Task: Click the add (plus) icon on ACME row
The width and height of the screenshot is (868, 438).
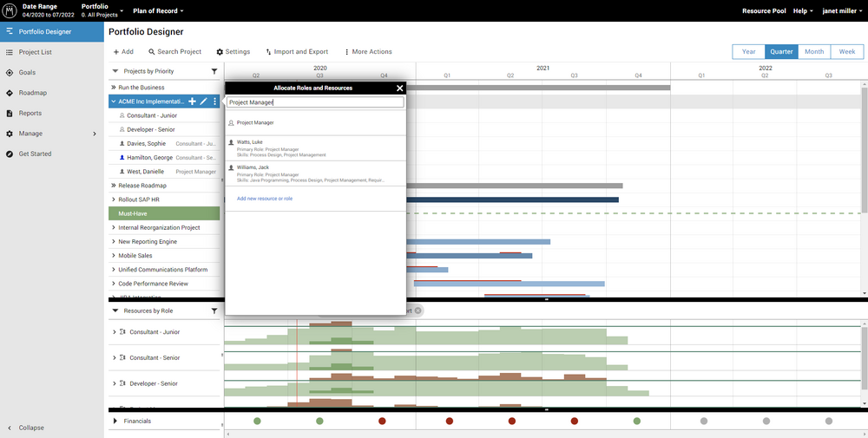Action: (x=192, y=101)
